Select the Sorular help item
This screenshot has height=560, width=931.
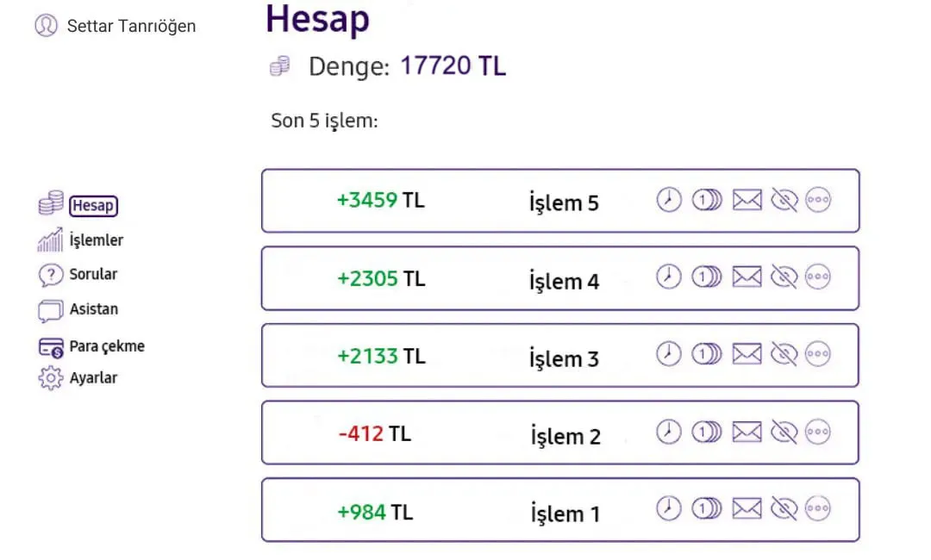tap(92, 275)
